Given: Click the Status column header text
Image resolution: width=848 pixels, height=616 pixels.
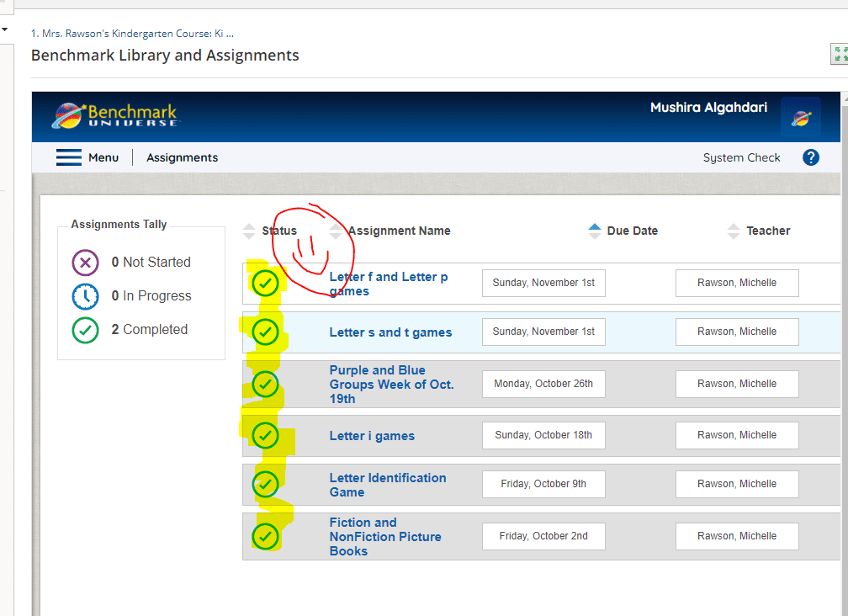Looking at the screenshot, I should point(279,231).
